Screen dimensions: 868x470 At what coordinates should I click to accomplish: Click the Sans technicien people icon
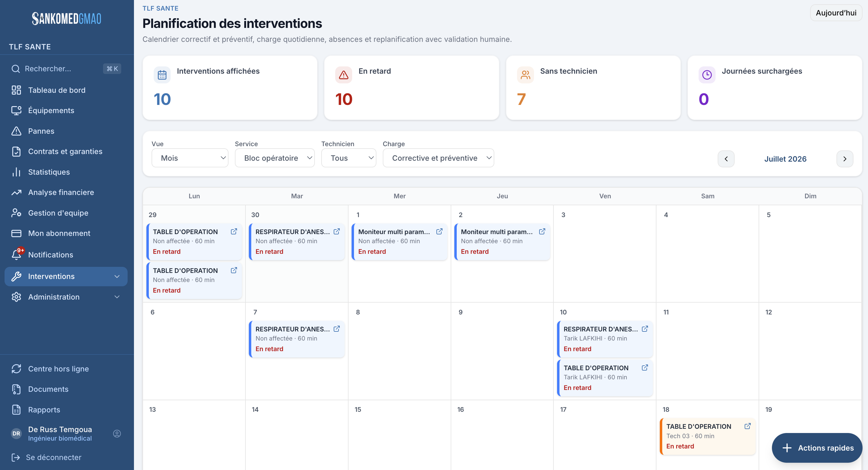point(525,75)
